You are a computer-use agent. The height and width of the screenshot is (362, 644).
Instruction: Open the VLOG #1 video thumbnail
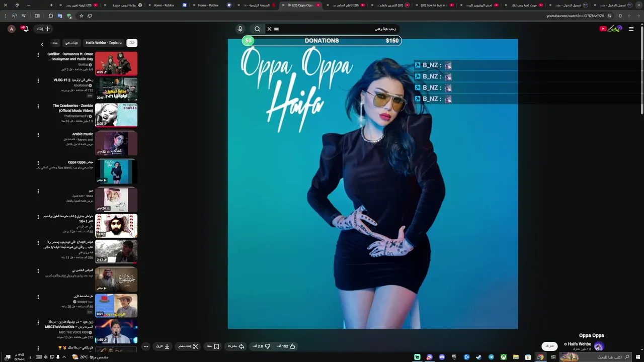(116, 89)
